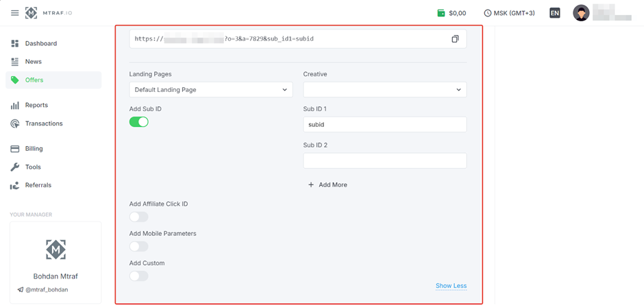Click the green wallet balance icon
Screen dimensions: 644x308
(441, 13)
